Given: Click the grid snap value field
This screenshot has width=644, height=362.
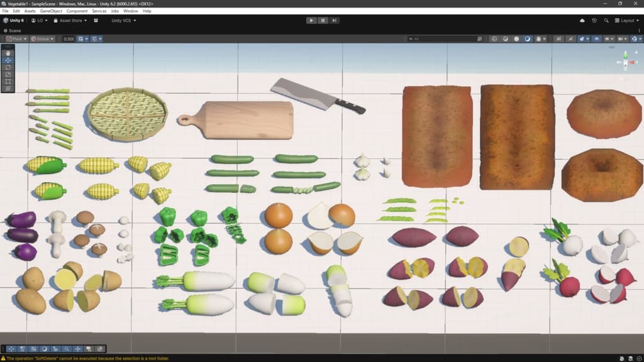Looking at the screenshot, I should click(69, 39).
